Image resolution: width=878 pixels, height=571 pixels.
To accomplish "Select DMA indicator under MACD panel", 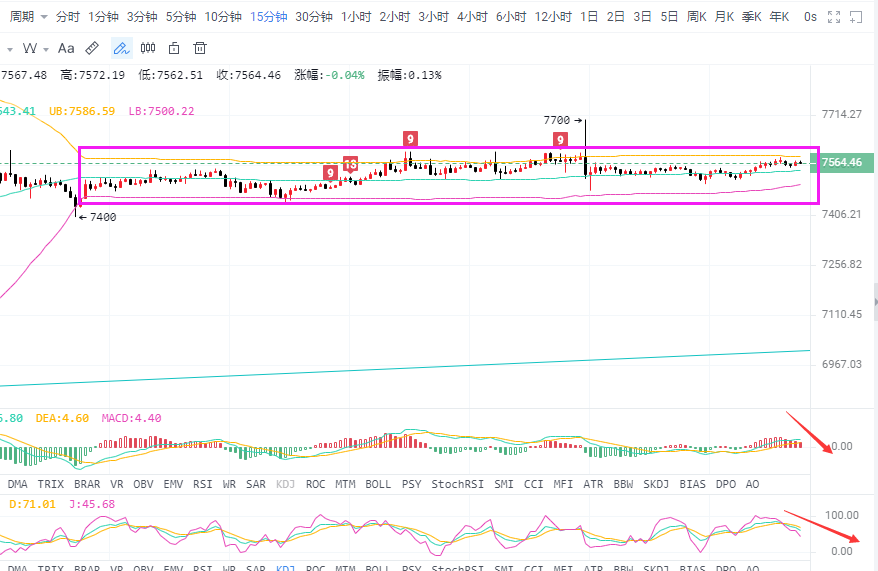I will coord(17,484).
